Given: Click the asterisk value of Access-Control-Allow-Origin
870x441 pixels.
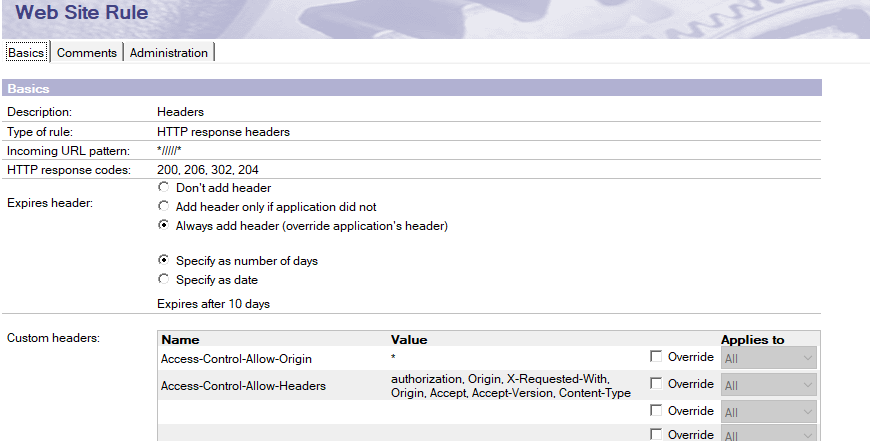Looking at the screenshot, I should click(394, 357).
